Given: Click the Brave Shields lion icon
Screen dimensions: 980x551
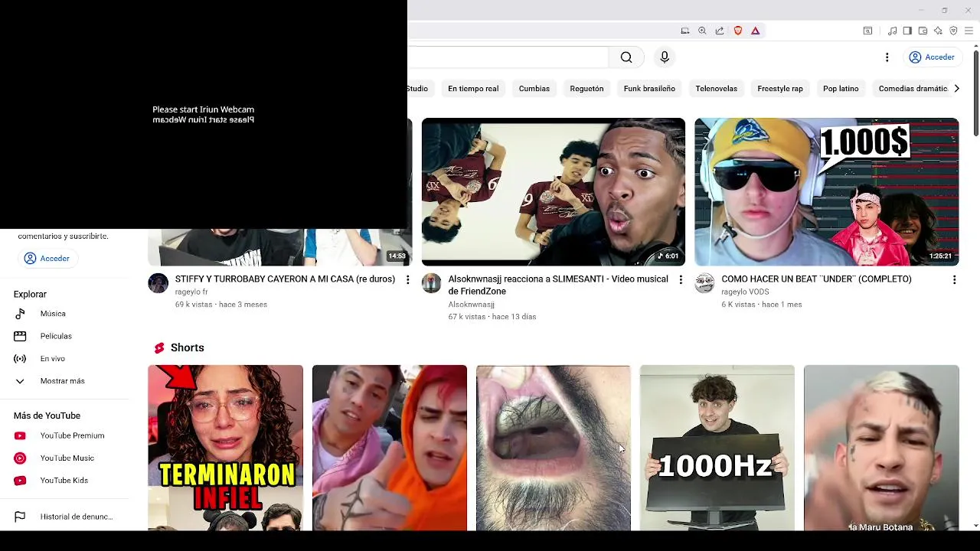Looking at the screenshot, I should (738, 31).
